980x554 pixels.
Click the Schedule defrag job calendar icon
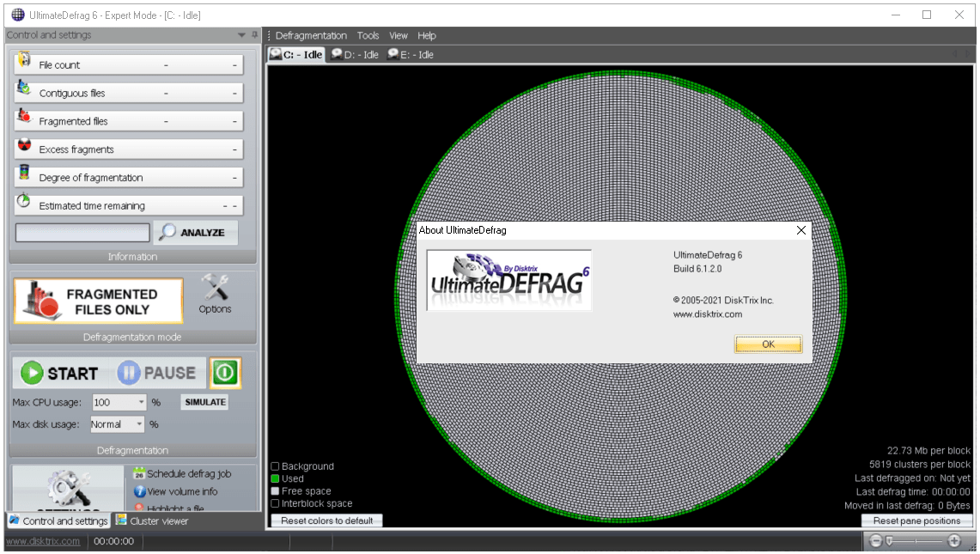pos(139,474)
